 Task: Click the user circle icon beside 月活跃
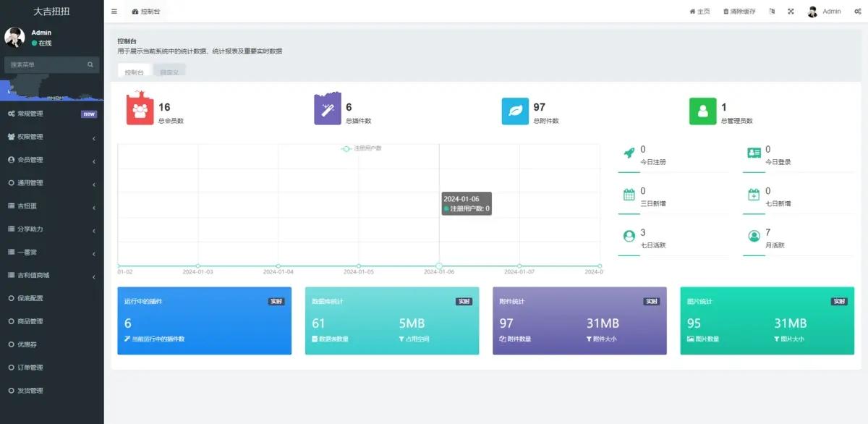coord(754,236)
